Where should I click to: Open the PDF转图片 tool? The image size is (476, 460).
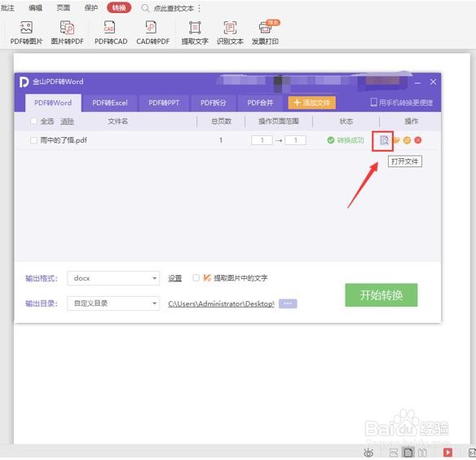(26, 33)
